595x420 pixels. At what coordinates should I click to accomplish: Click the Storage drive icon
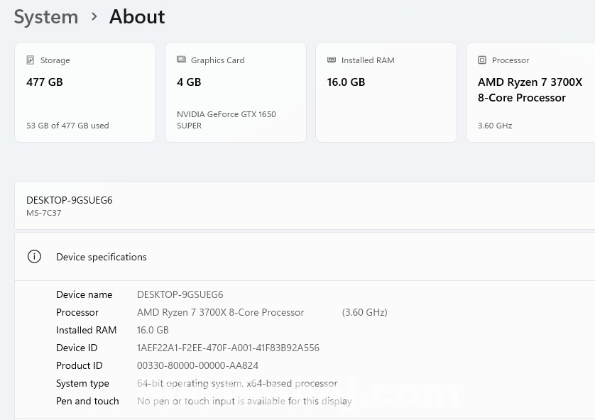(30, 60)
